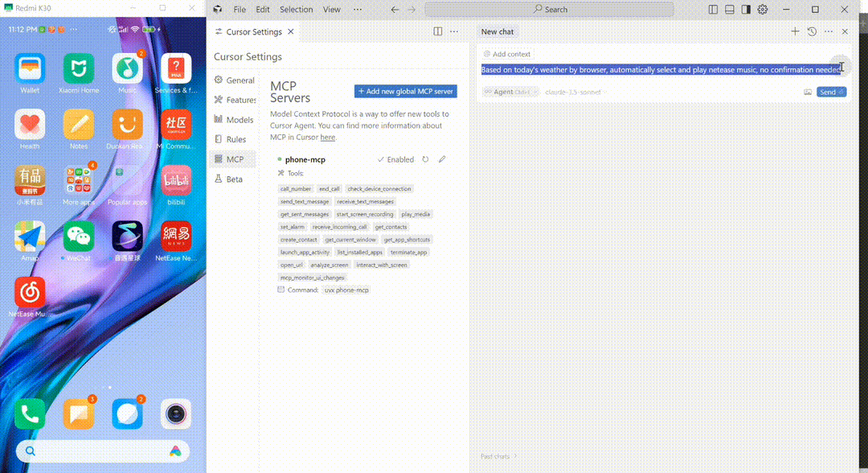Open Cursor settings gear in title bar
The image size is (868, 473).
tap(763, 10)
